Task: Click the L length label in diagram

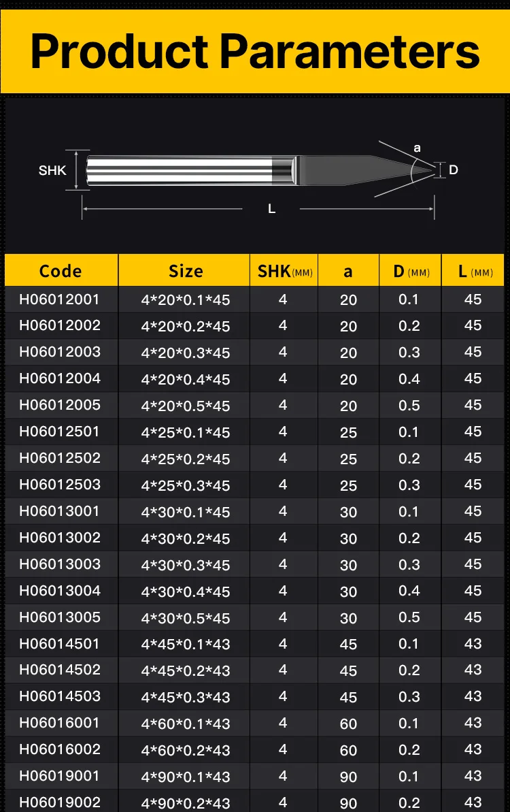Action: click(271, 209)
